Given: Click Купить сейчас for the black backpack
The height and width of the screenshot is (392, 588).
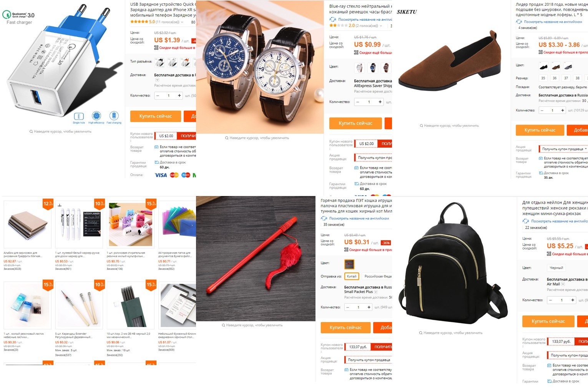Looking at the screenshot, I should (x=548, y=321).
